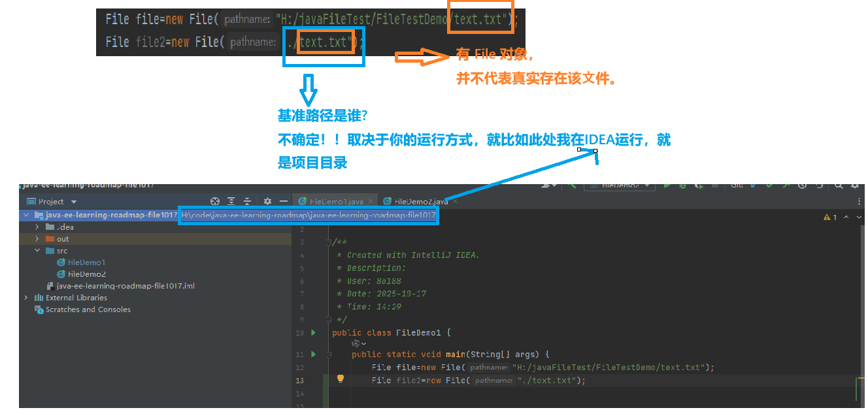Click the green Run button in the toolbar
The image size is (868, 410).
point(667,185)
